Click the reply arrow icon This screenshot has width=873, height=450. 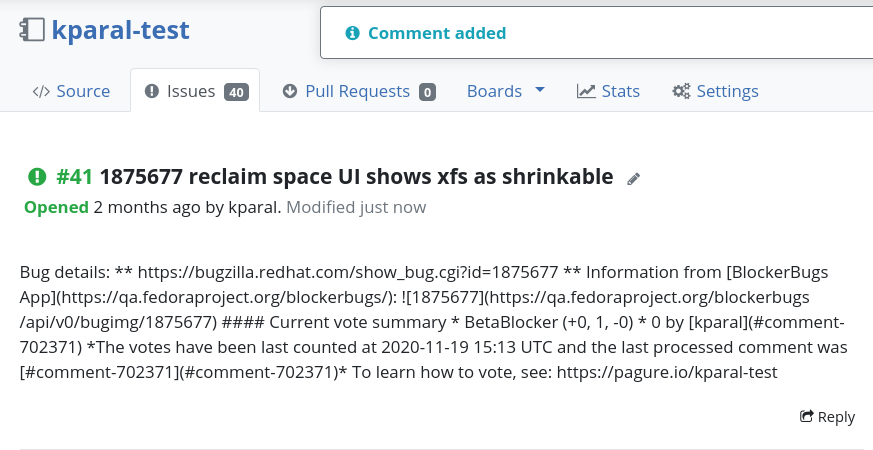click(x=806, y=416)
